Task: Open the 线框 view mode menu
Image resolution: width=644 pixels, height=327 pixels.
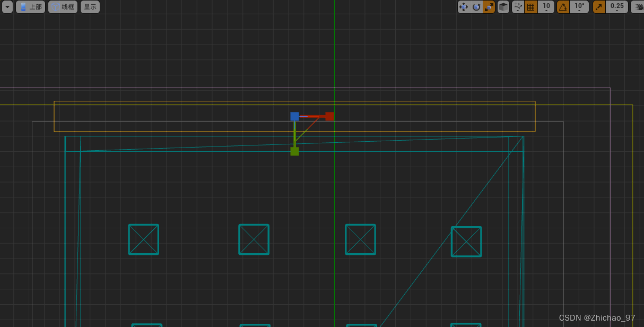Action: [x=63, y=7]
